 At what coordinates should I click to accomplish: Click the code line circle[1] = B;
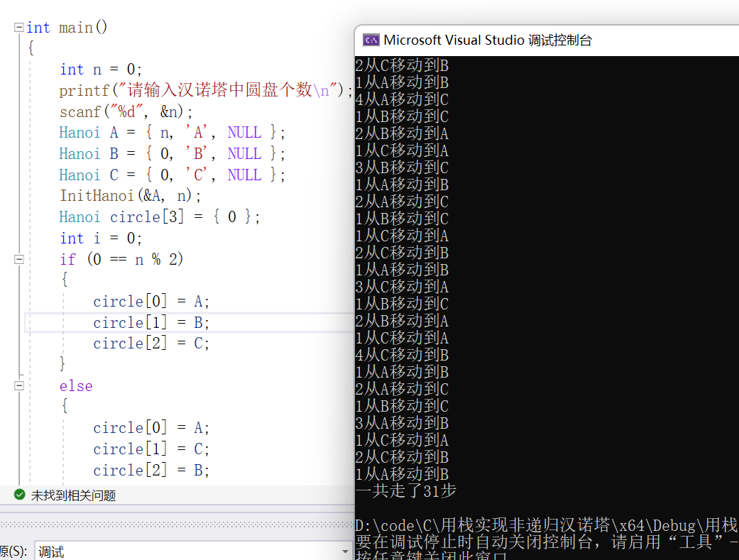[x=151, y=322]
